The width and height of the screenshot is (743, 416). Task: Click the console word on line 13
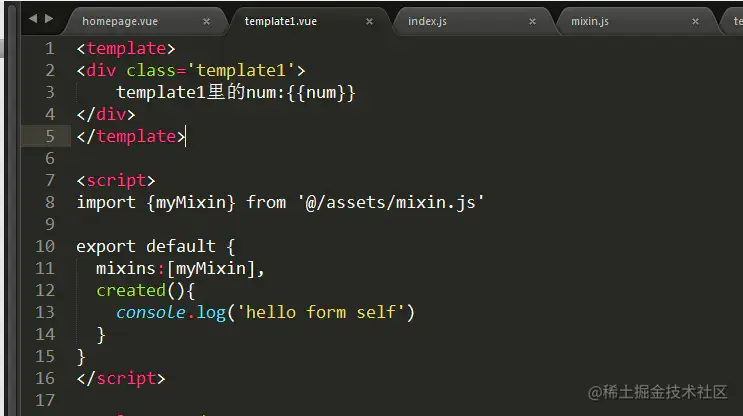tap(151, 312)
